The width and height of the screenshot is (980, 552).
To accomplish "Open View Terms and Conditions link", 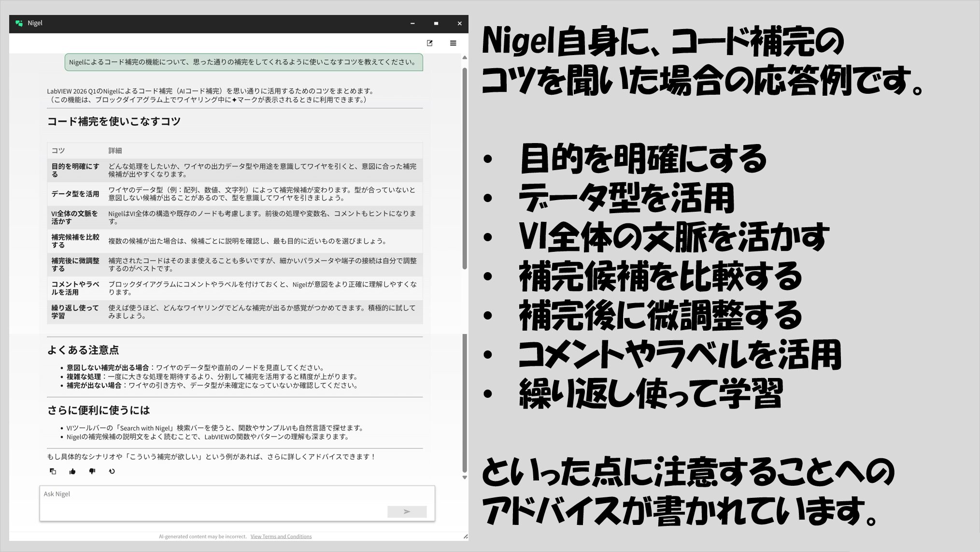I will [281, 537].
